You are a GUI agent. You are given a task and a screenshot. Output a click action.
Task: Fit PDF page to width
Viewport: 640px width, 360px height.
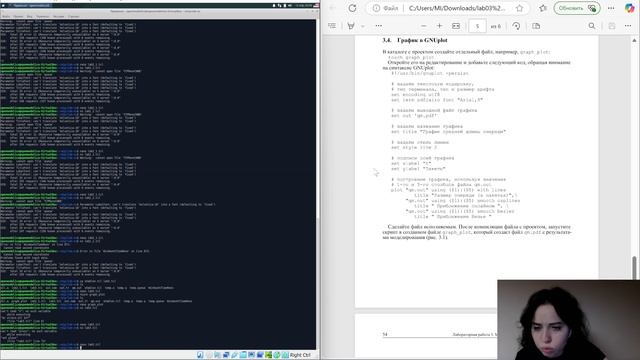456,26
